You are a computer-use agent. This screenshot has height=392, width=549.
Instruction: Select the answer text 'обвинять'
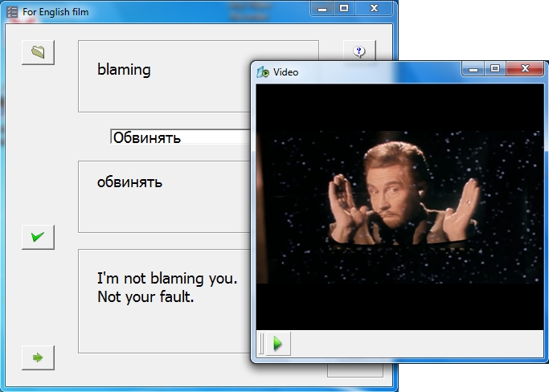pyautogui.click(x=129, y=182)
